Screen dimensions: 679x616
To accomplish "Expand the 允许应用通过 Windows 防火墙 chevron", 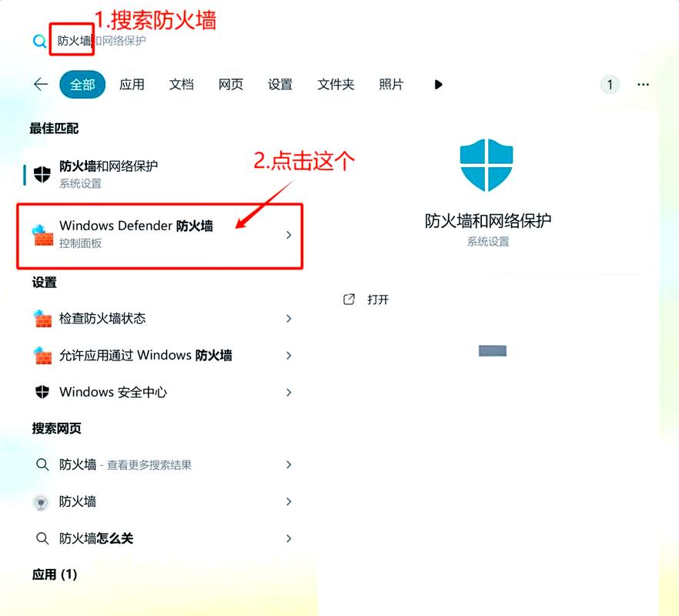I will (289, 356).
